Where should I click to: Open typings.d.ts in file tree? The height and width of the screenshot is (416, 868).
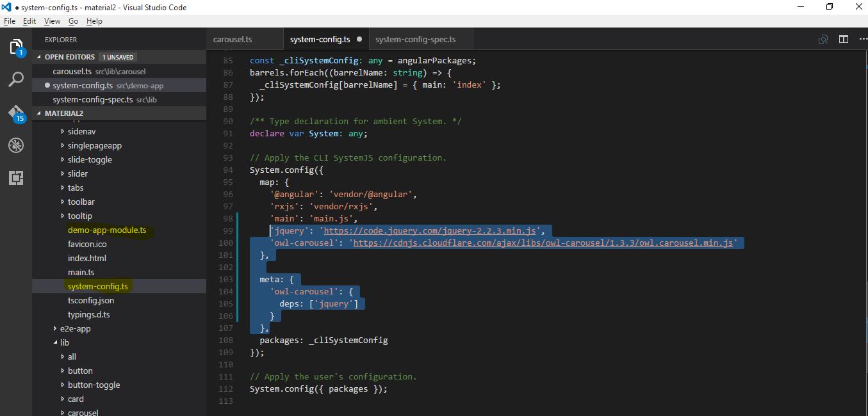pyautogui.click(x=89, y=314)
